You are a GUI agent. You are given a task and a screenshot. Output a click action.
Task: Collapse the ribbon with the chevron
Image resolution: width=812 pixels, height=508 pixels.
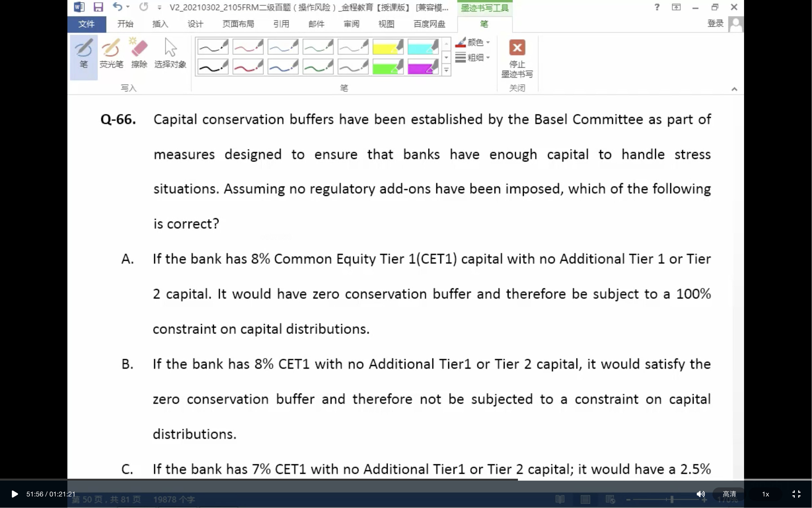734,89
